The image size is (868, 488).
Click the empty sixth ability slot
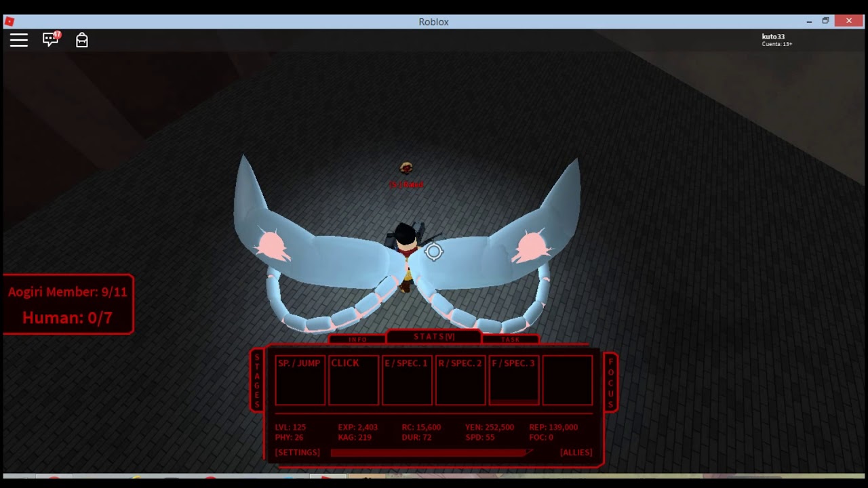coord(568,380)
